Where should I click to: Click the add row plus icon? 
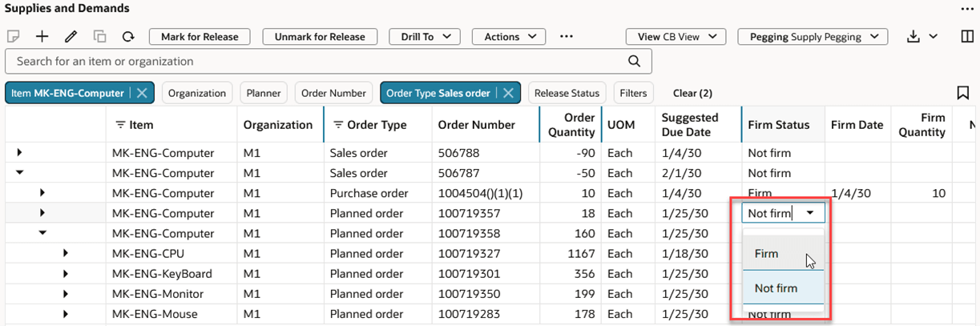pyautogui.click(x=42, y=37)
